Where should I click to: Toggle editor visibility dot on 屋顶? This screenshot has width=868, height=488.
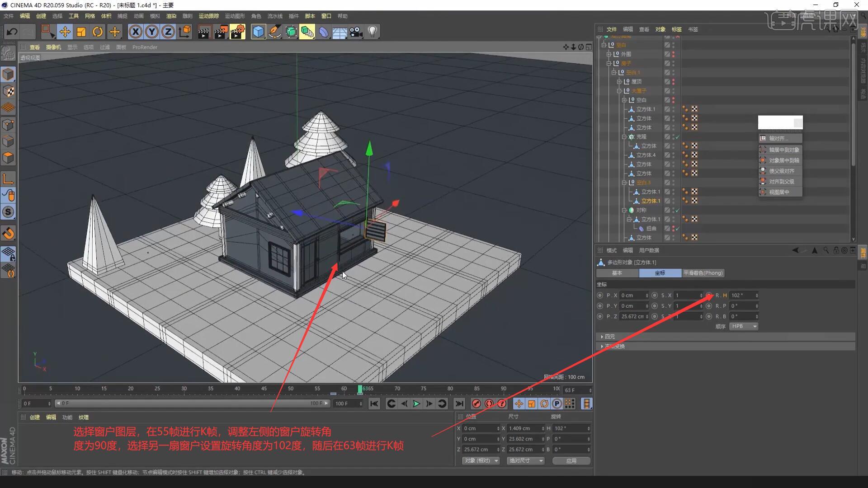click(673, 80)
